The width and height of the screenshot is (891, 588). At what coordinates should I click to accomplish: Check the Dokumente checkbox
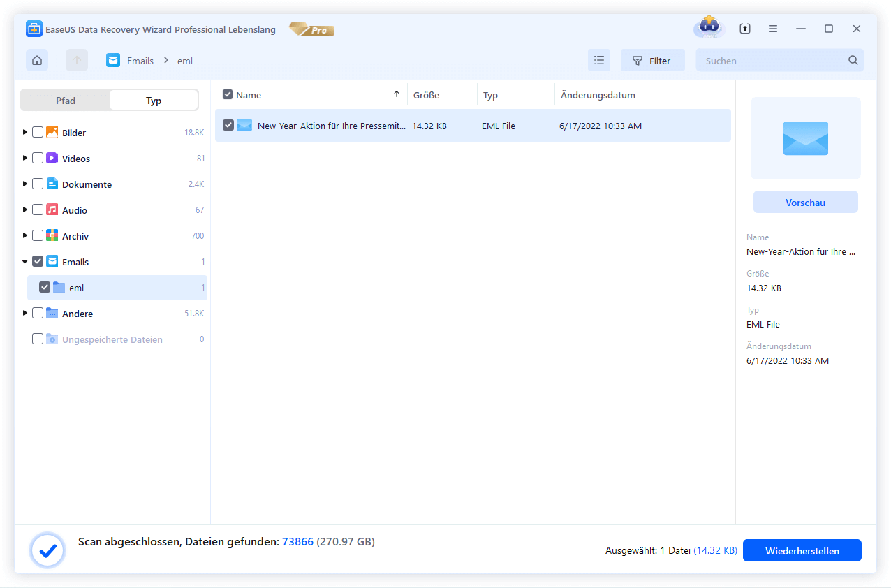coord(38,184)
